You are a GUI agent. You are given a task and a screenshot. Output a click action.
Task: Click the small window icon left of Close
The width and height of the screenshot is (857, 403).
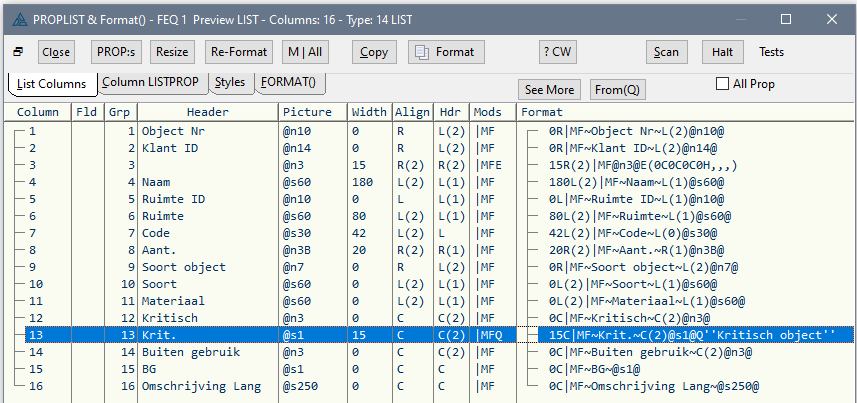click(17, 52)
